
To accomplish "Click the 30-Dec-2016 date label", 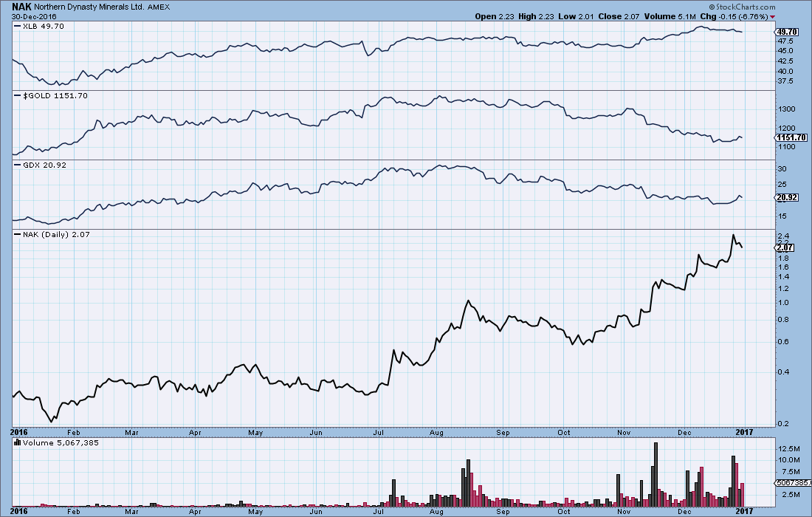I will [32, 16].
